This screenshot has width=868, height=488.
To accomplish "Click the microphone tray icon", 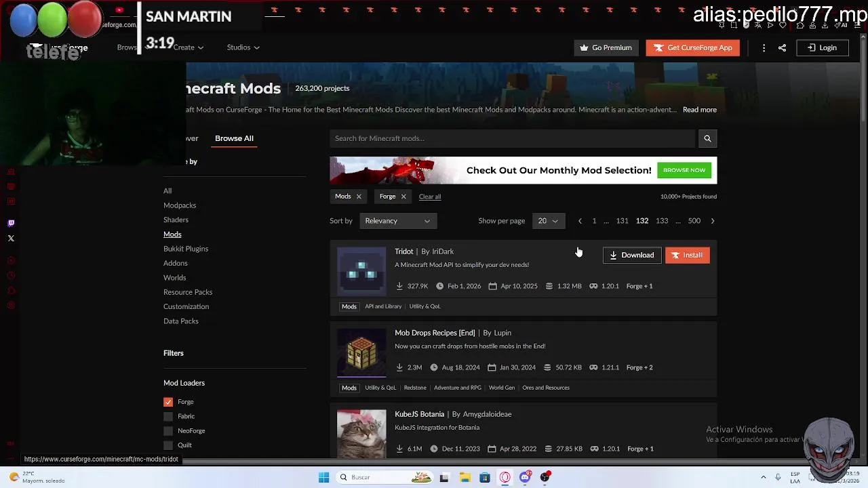I will coord(778,477).
